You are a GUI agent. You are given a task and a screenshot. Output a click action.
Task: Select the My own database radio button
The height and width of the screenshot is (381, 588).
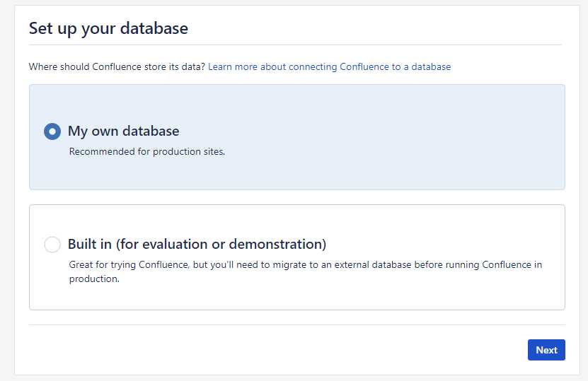pyautogui.click(x=52, y=131)
